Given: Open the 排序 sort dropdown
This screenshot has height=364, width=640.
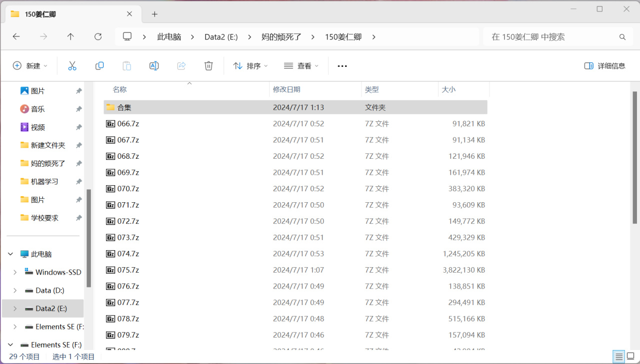Looking at the screenshot, I should [250, 66].
